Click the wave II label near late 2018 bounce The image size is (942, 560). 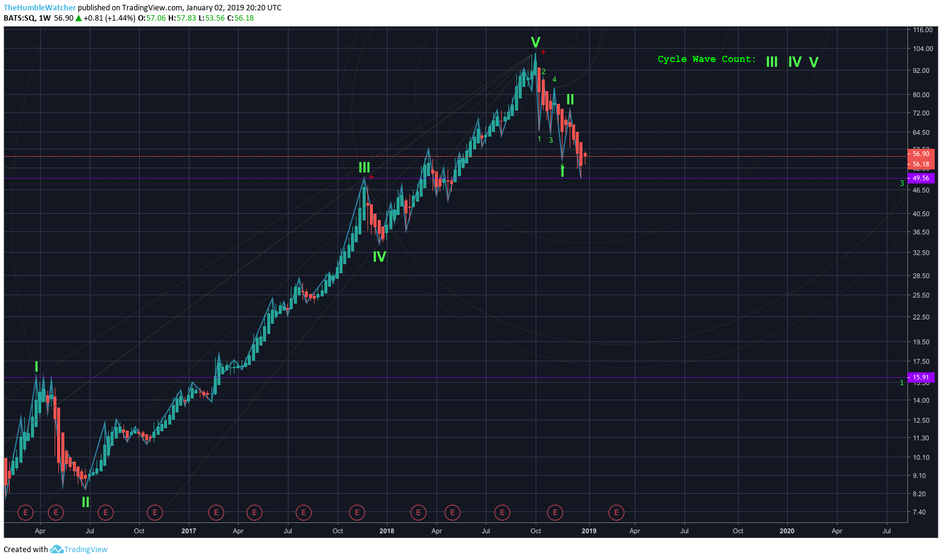[x=570, y=100]
